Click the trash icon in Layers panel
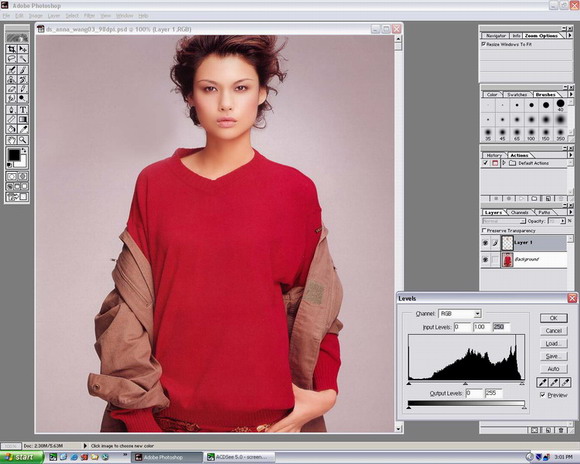Viewport: 580px width, 464px height. [x=561, y=430]
